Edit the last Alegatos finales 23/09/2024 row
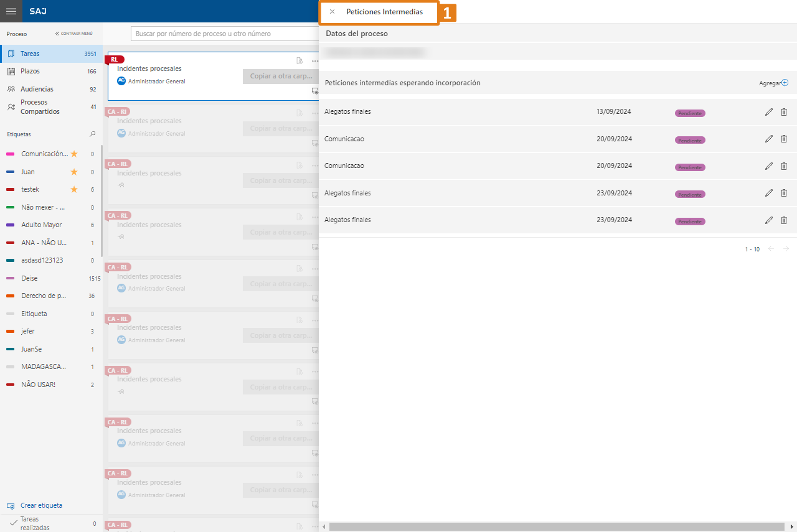Screen dimensions: 797x532 769,220
